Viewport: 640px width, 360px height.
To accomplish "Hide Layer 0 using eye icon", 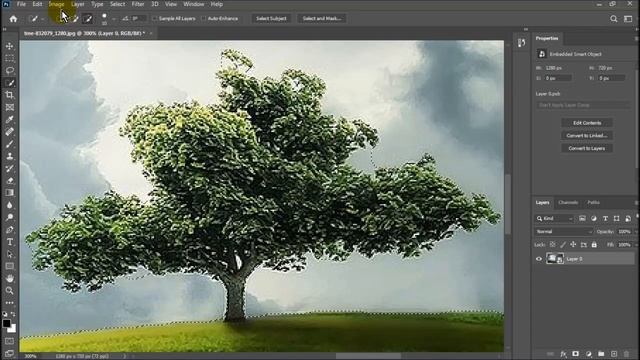I will point(539,259).
